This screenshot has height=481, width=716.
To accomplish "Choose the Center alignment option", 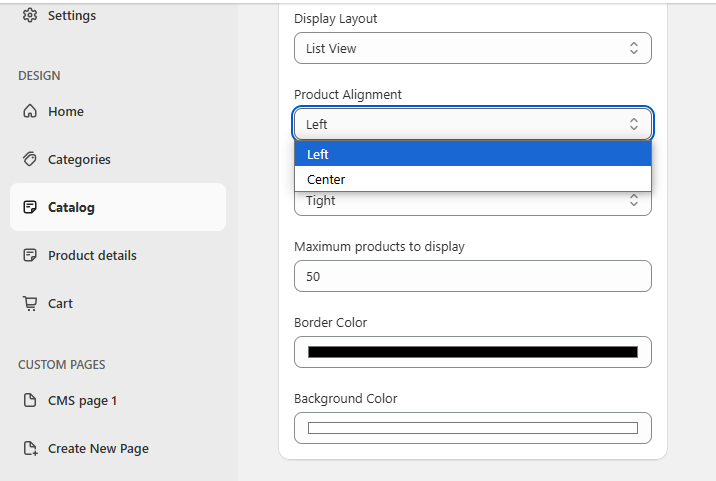I will pos(473,179).
